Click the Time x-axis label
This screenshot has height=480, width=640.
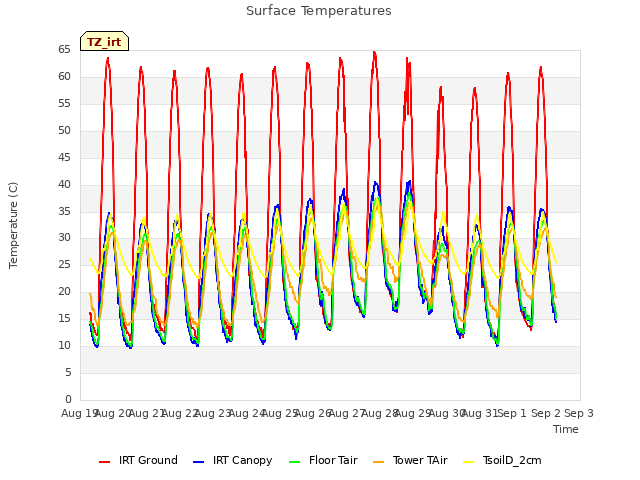566,429
